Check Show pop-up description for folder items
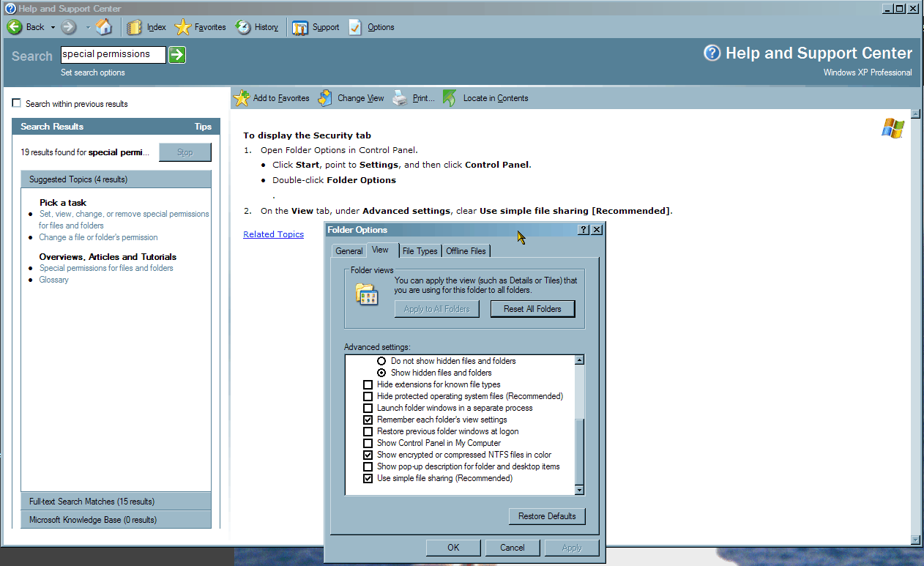 (368, 466)
